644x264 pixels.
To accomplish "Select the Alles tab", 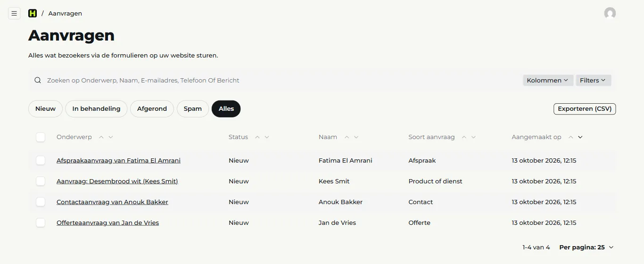I will (x=226, y=108).
